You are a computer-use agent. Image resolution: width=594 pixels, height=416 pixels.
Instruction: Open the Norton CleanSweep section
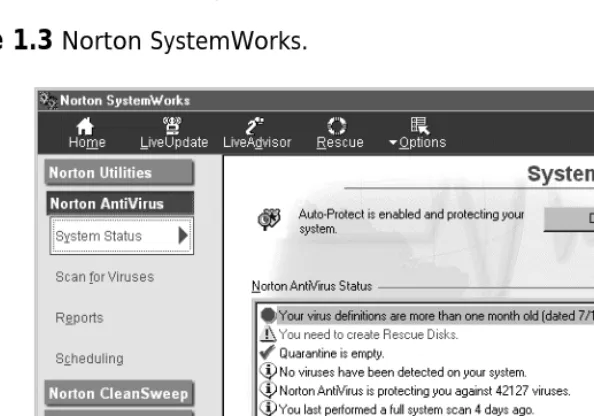point(120,393)
